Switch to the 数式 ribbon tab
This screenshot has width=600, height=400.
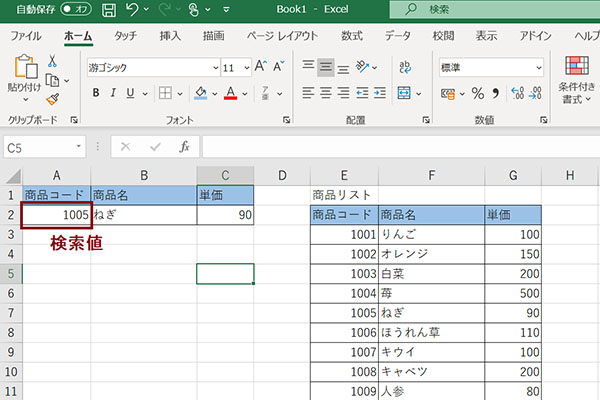tap(352, 36)
